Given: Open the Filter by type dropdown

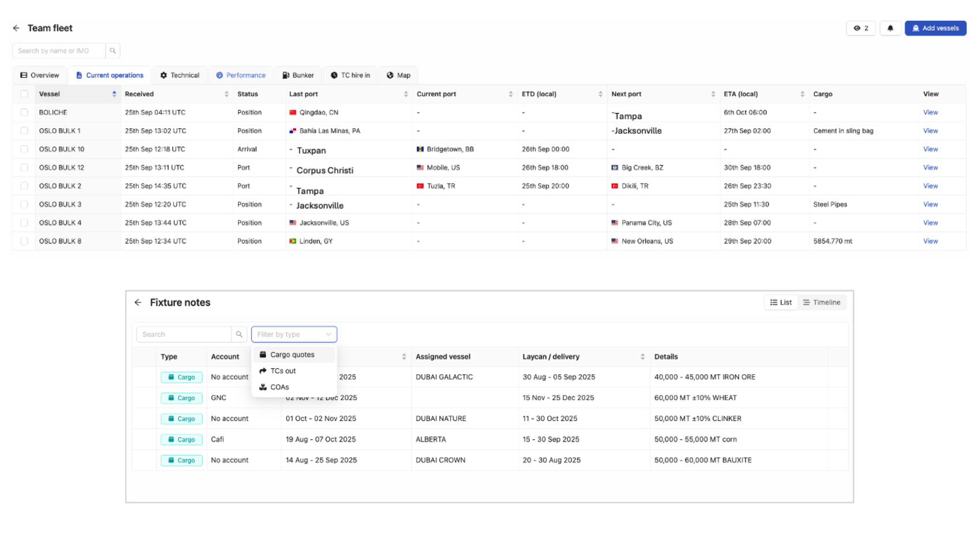Looking at the screenshot, I should [294, 334].
